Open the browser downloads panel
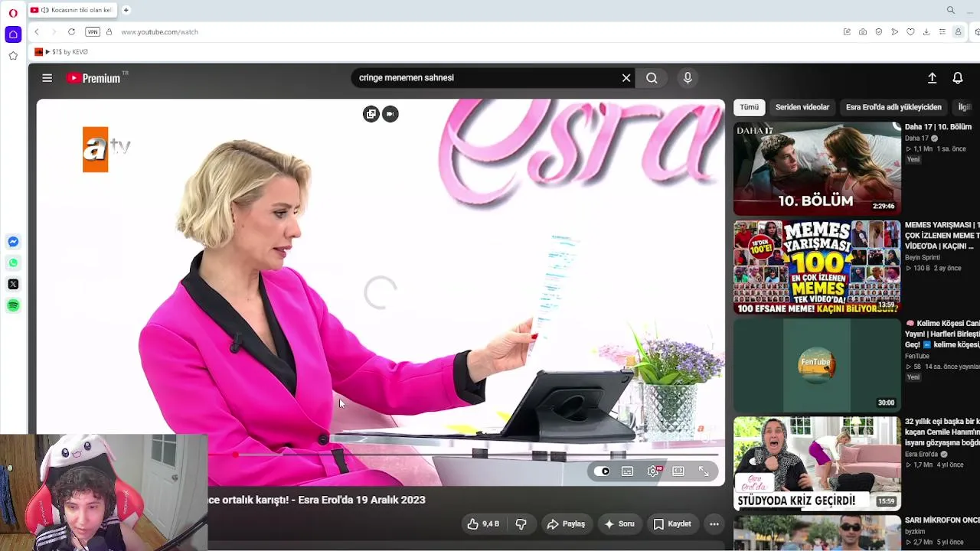This screenshot has width=980, height=551. 926,32
